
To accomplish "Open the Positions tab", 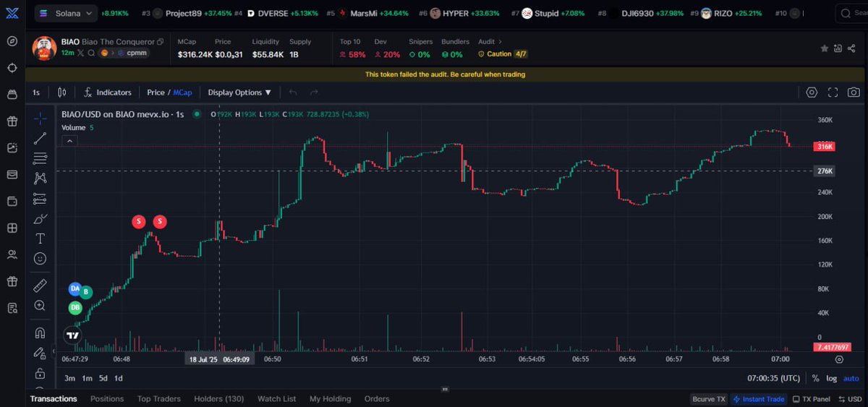I will (x=107, y=398).
